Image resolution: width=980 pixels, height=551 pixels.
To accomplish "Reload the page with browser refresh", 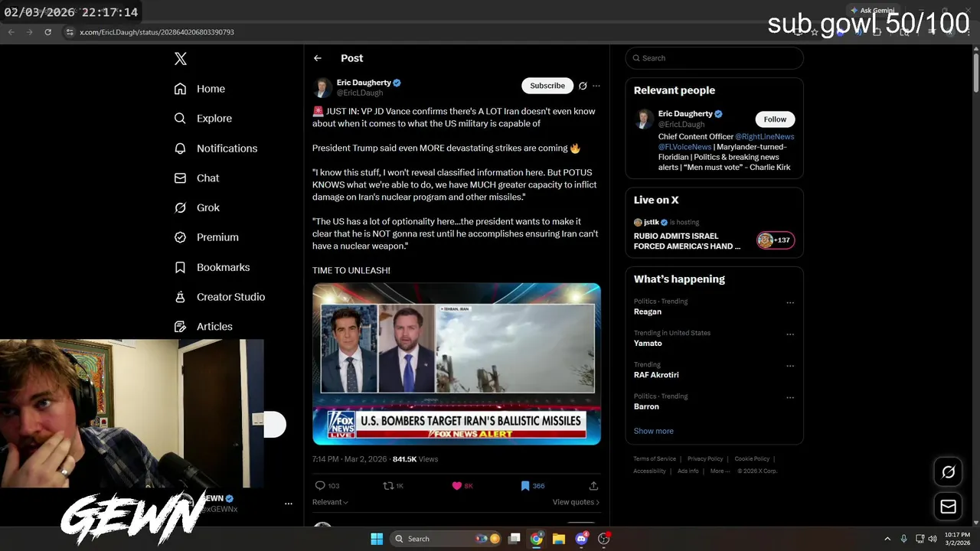I will click(x=47, y=32).
